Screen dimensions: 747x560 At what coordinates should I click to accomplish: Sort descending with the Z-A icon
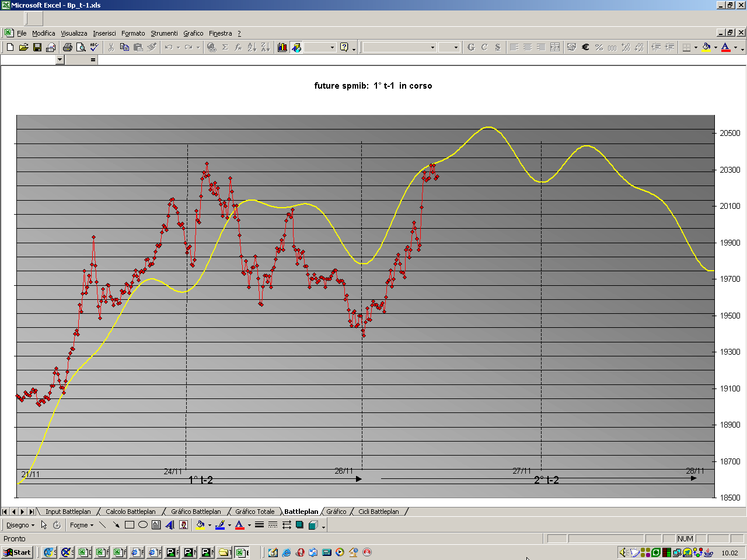(x=265, y=47)
